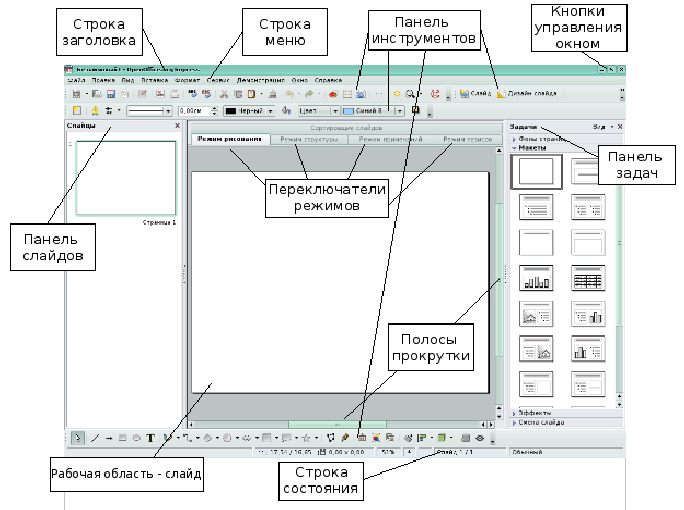
Task: Click the Дизайн слайда button
Action: point(527,94)
